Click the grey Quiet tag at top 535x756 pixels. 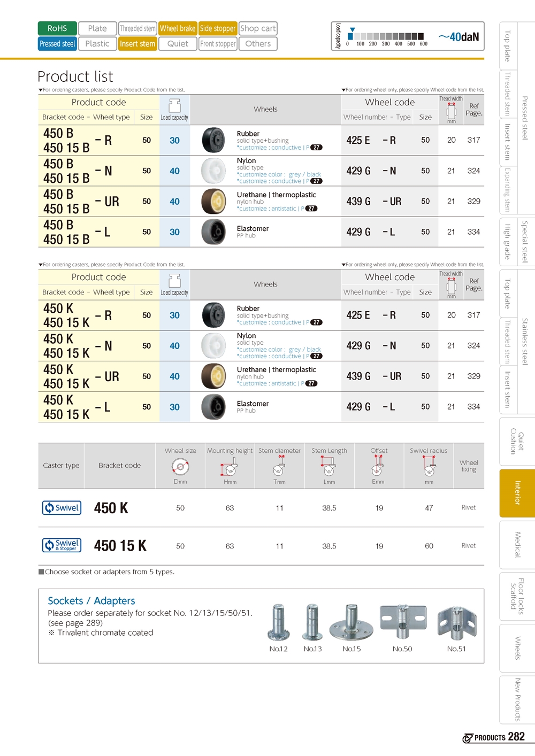(x=178, y=44)
